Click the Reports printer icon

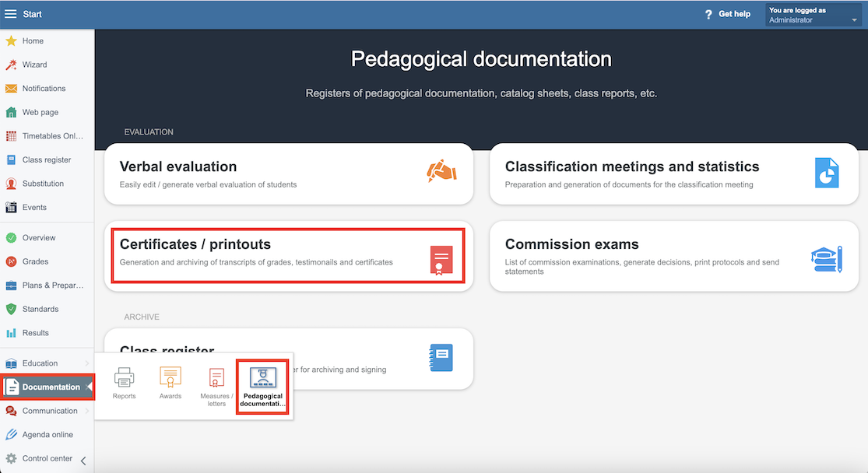124,378
